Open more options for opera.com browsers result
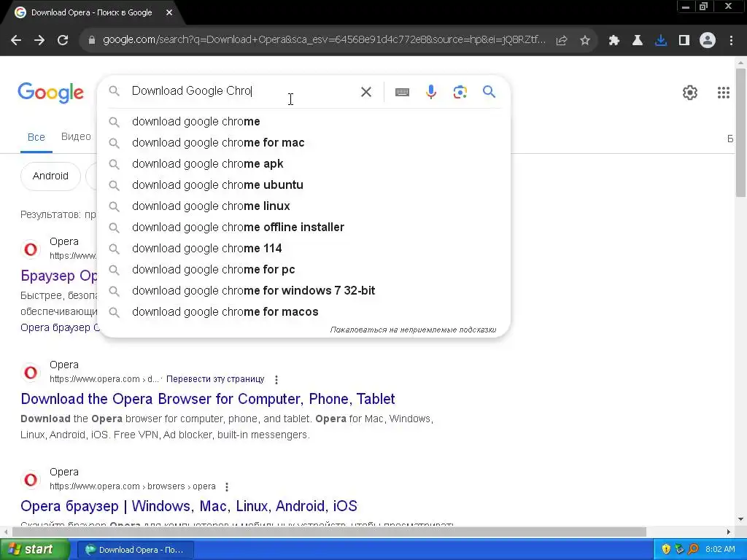Screen dimensions: 747x560 [227, 486]
